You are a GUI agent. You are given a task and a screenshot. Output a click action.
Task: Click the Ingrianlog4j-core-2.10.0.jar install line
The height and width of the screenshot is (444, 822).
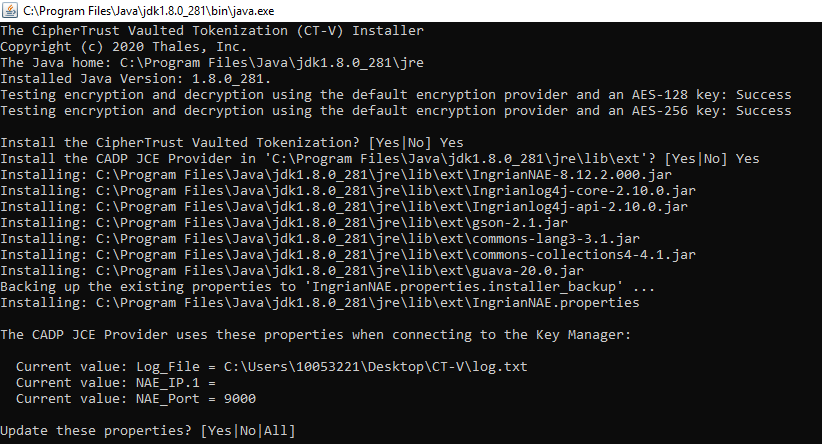pos(348,191)
